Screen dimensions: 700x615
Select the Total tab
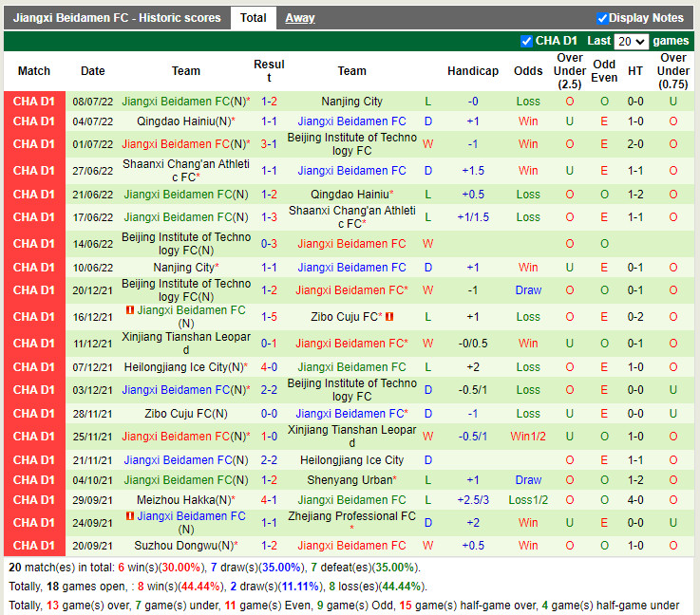(x=253, y=18)
